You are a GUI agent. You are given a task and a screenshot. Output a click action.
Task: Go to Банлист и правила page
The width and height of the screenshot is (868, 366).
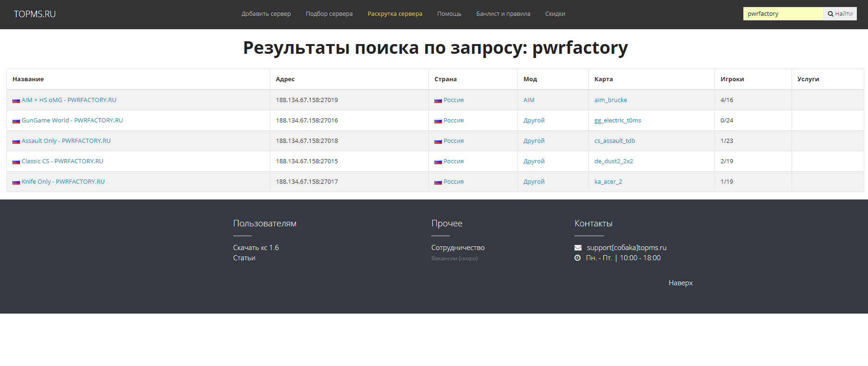[503, 14]
